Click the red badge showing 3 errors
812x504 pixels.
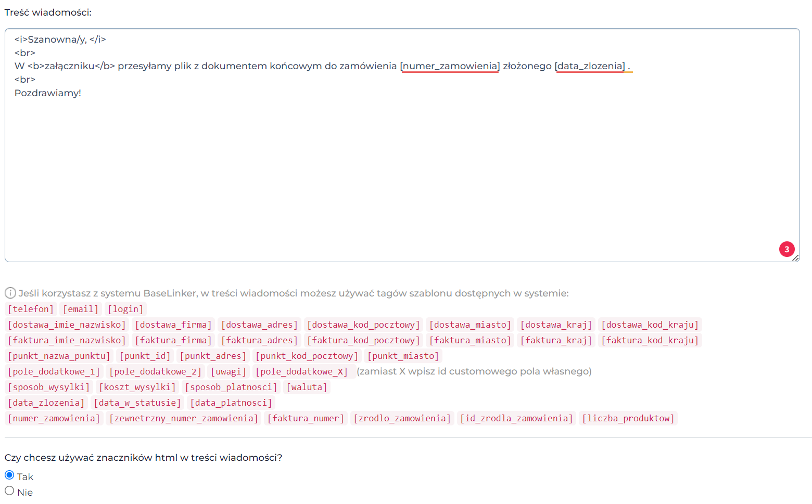point(786,249)
